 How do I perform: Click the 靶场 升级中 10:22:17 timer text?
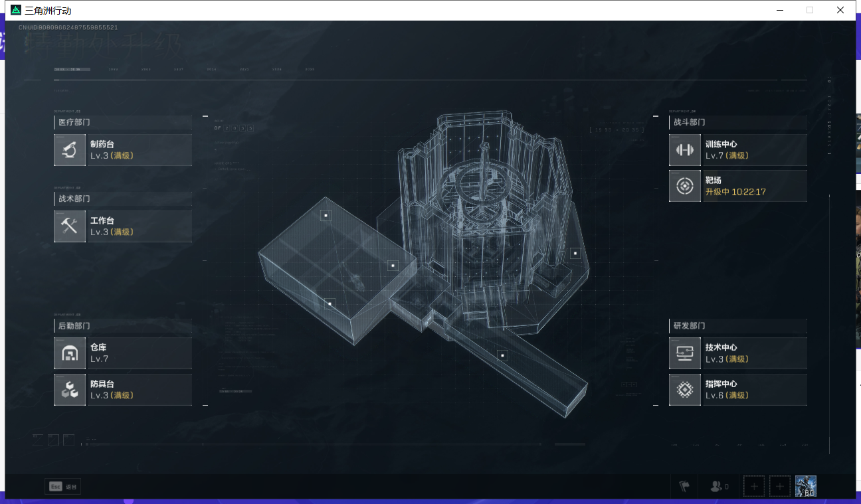[x=735, y=192]
